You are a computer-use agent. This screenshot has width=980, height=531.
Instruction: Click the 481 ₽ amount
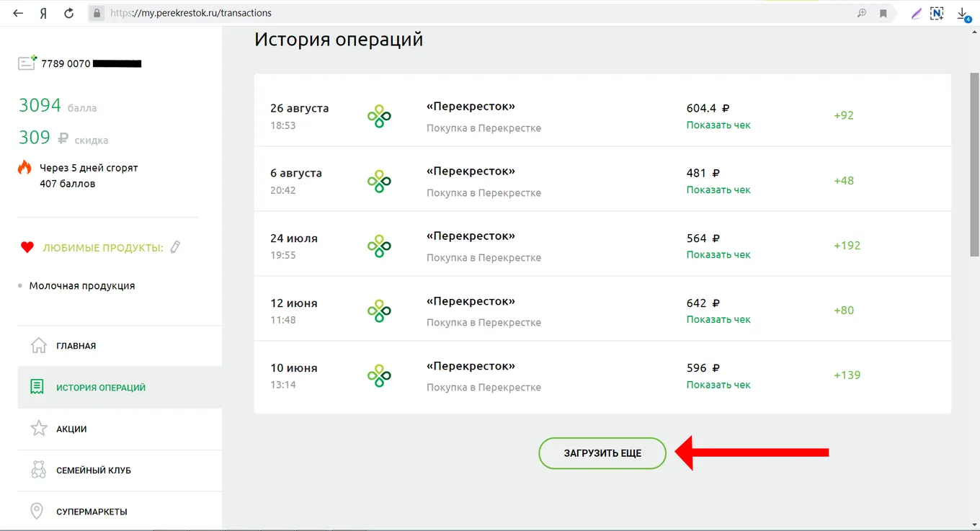(x=703, y=173)
